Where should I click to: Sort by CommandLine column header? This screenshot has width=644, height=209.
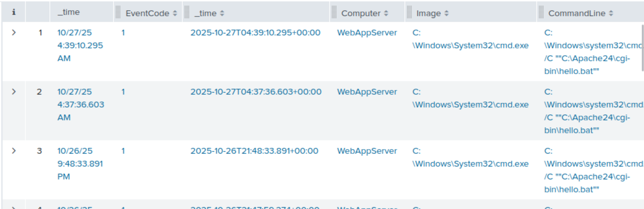tap(581, 13)
